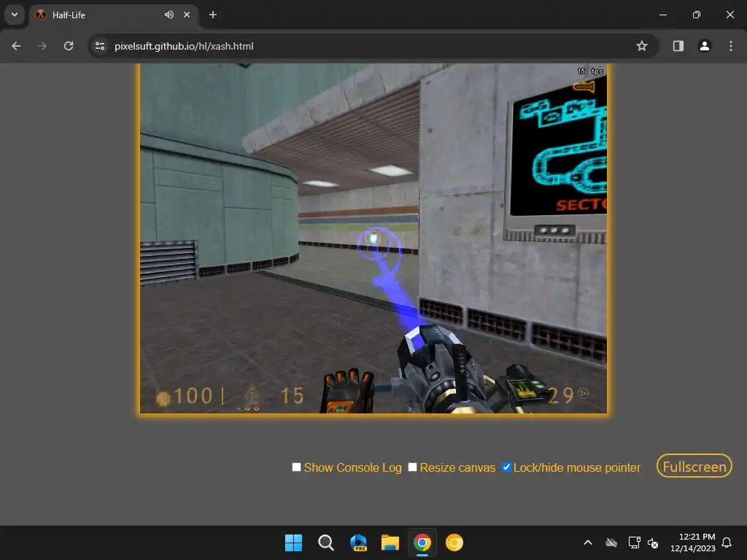
Task: Uncheck Lock/hide mouse pointer
Action: [506, 467]
